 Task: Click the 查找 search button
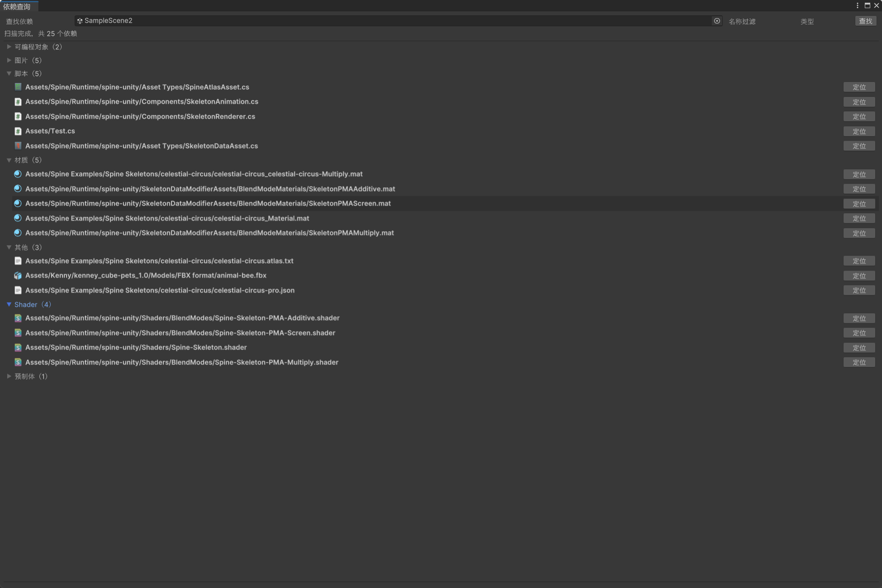(x=865, y=21)
